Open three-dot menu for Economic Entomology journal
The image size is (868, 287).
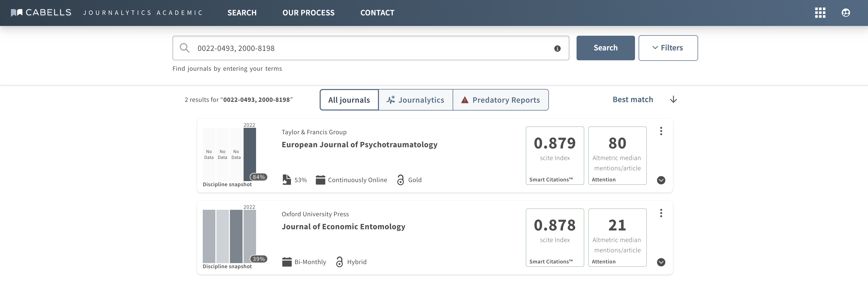[661, 213]
